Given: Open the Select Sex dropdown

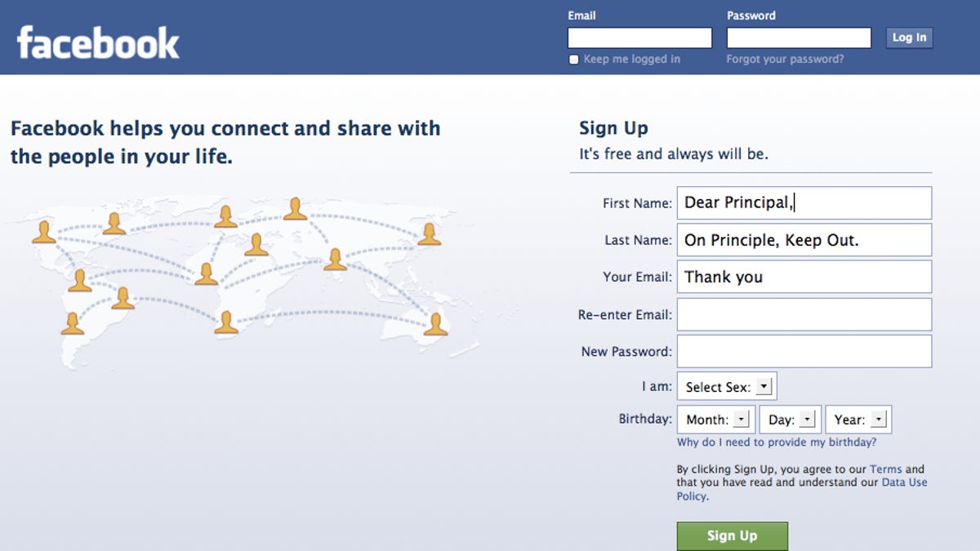Looking at the screenshot, I should (727, 387).
